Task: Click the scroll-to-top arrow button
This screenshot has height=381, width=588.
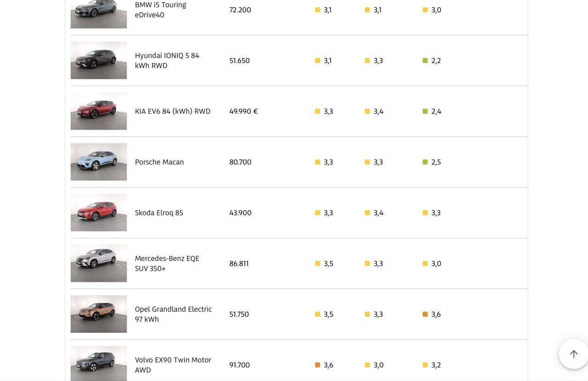Action: tap(573, 354)
